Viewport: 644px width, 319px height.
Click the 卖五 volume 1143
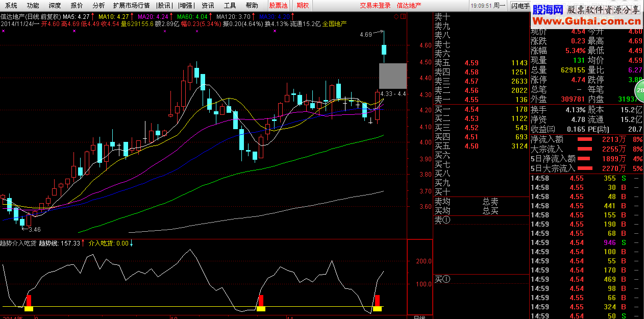click(519, 63)
